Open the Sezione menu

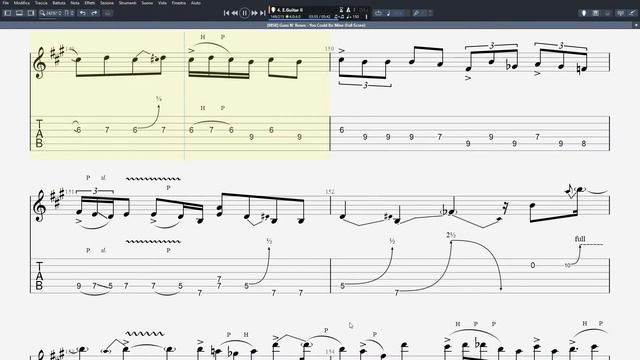pyautogui.click(x=107, y=3)
